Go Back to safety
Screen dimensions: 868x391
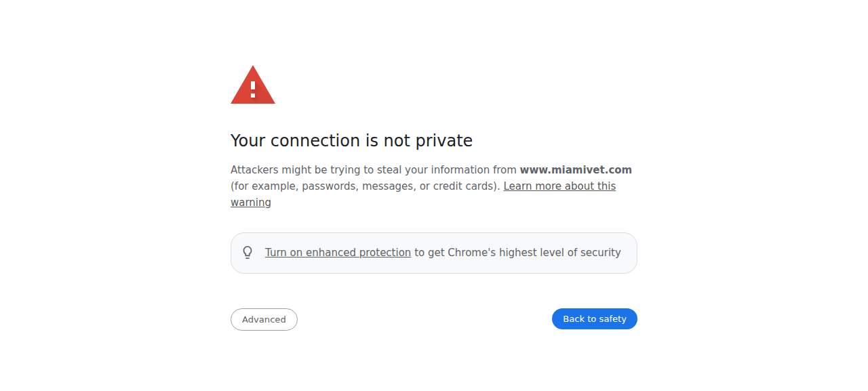[x=595, y=318]
